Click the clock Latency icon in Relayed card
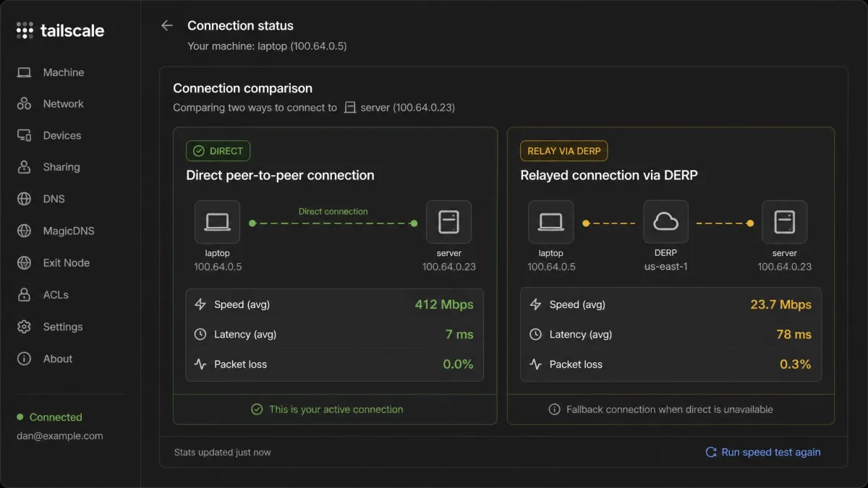 tap(535, 335)
